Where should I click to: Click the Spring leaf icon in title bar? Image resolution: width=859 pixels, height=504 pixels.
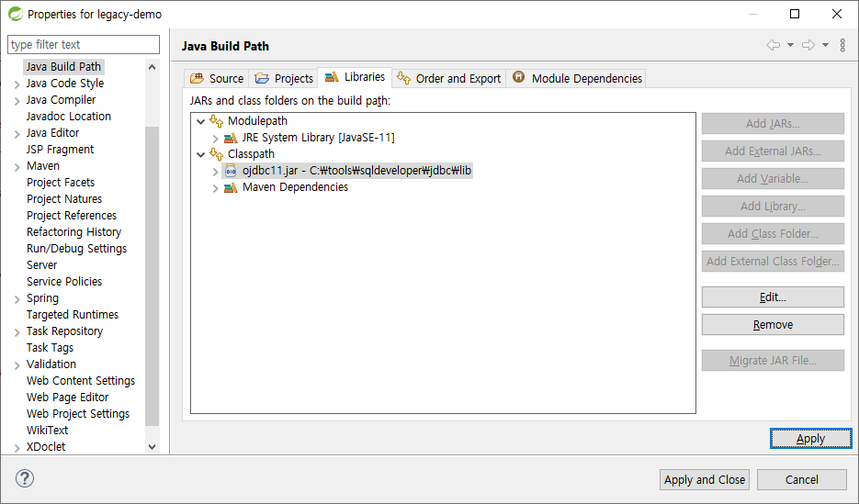15,14
